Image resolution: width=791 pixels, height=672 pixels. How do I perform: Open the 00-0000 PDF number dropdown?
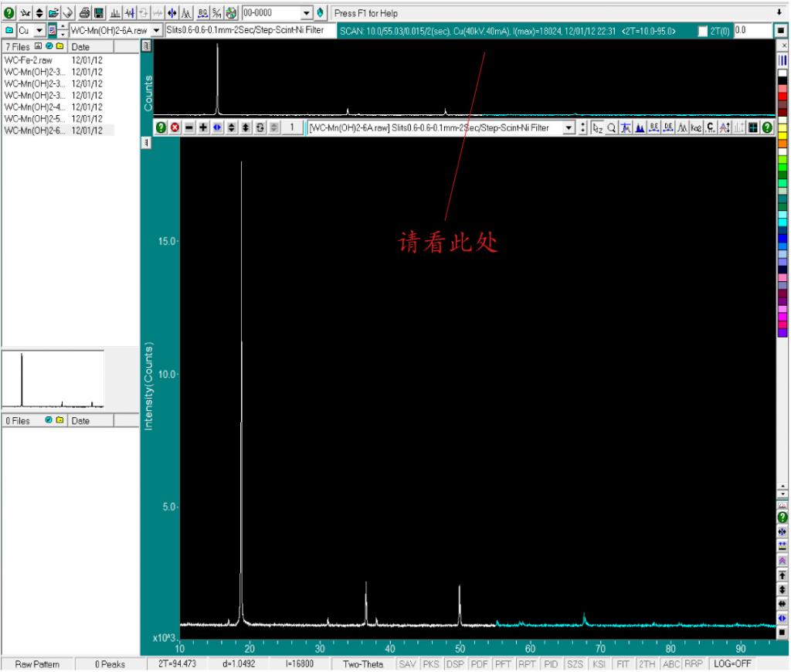(307, 12)
